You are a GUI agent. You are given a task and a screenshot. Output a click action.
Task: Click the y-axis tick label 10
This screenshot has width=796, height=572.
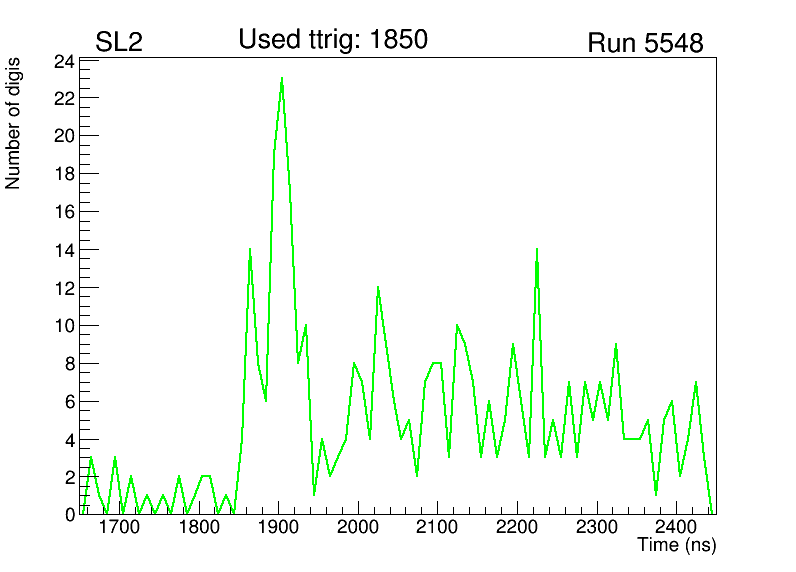(x=64, y=326)
